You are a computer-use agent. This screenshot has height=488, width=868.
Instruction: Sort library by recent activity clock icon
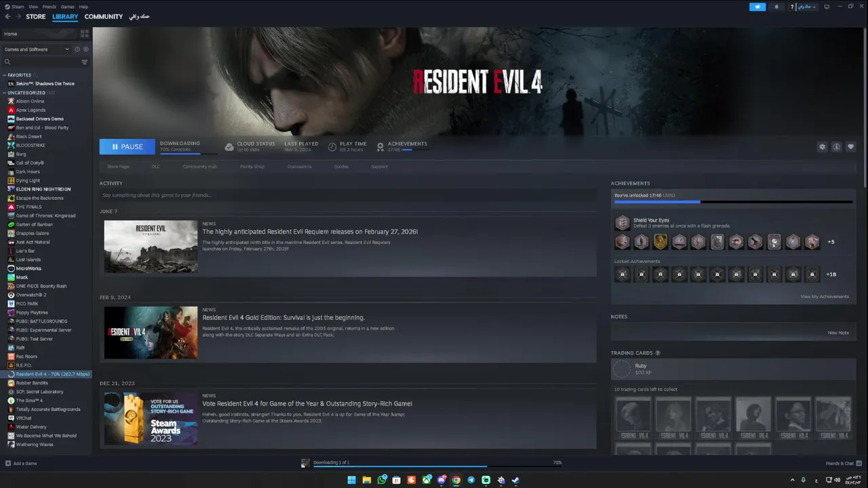point(77,49)
